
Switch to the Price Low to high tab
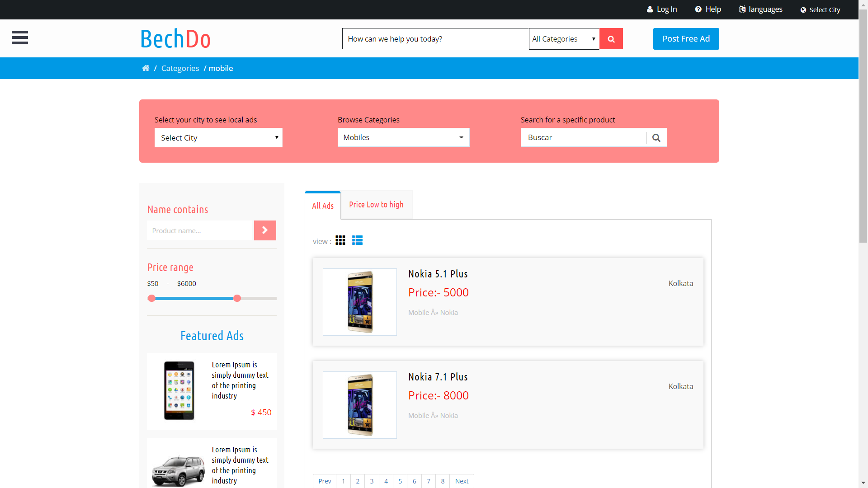click(376, 205)
